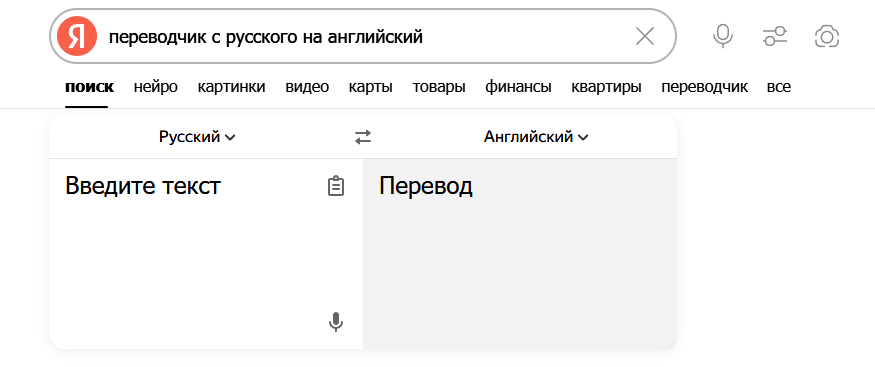875x367 pixels.
Task: Click the Введите текст input area
Action: point(206,254)
